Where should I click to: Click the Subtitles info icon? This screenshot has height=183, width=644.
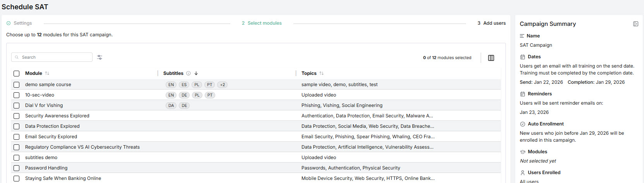click(x=188, y=73)
